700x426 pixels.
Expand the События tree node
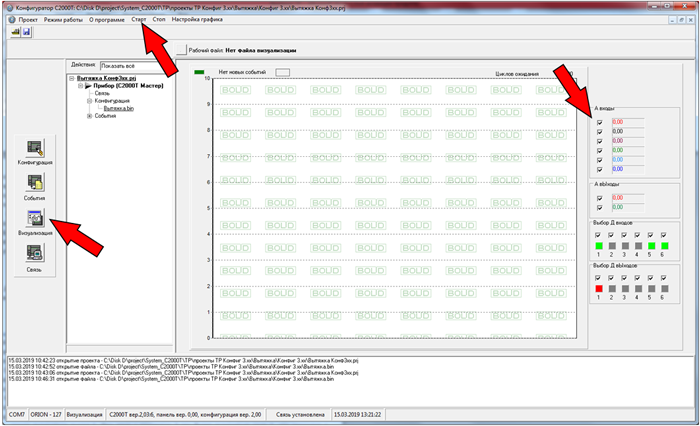click(x=90, y=117)
